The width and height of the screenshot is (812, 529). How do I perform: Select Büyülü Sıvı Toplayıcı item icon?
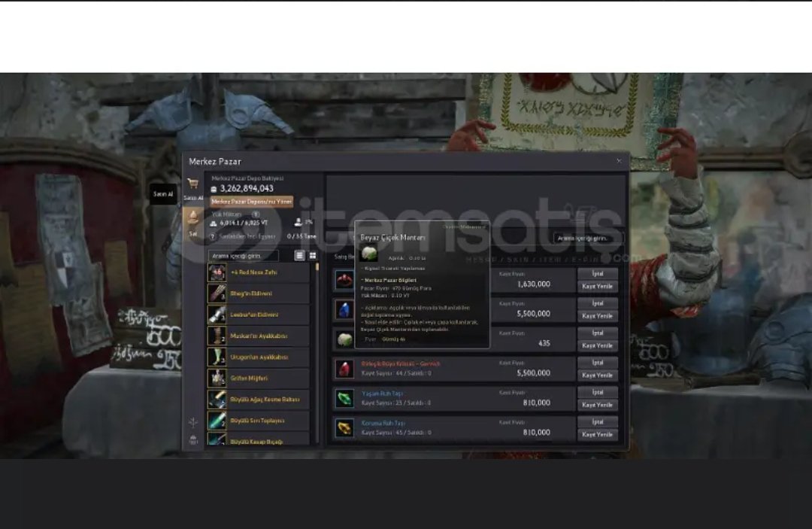(x=217, y=421)
